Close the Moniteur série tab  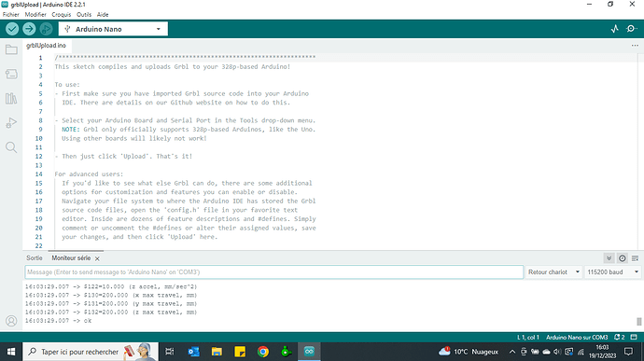click(x=97, y=258)
